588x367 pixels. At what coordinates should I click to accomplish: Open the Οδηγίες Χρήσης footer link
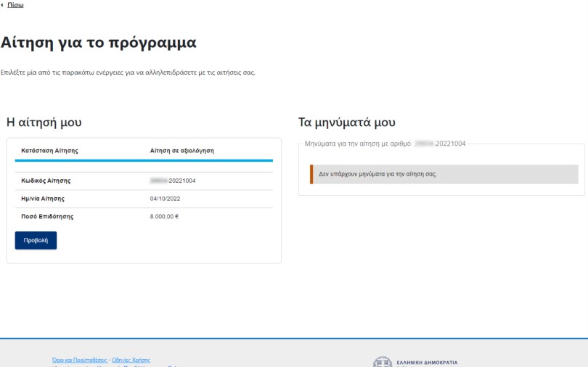coord(131,360)
